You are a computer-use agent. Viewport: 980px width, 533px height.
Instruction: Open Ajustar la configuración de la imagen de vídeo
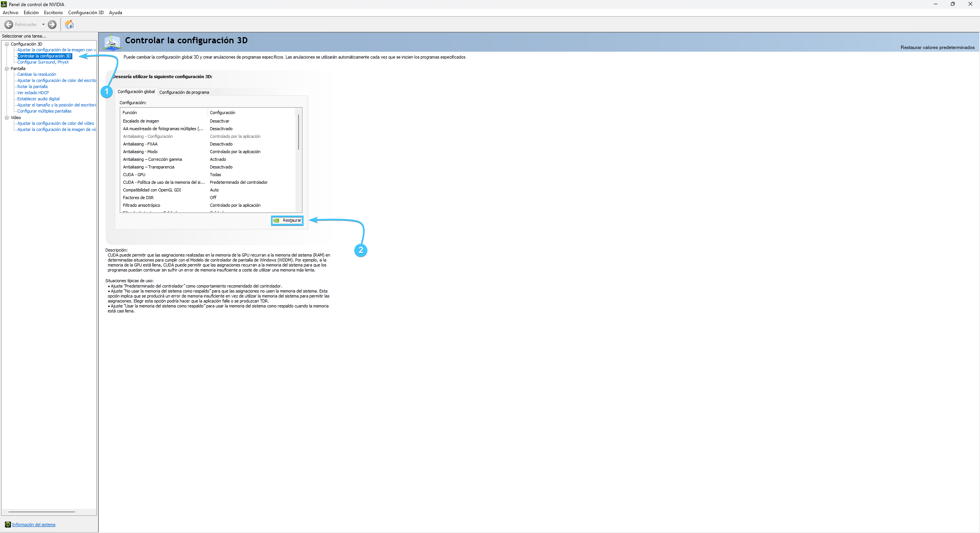click(x=57, y=129)
